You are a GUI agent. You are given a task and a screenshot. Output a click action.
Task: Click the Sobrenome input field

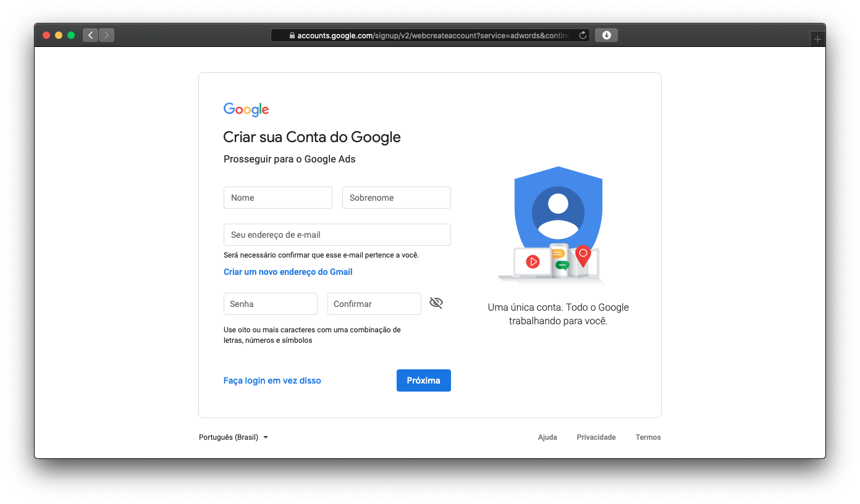(x=397, y=198)
